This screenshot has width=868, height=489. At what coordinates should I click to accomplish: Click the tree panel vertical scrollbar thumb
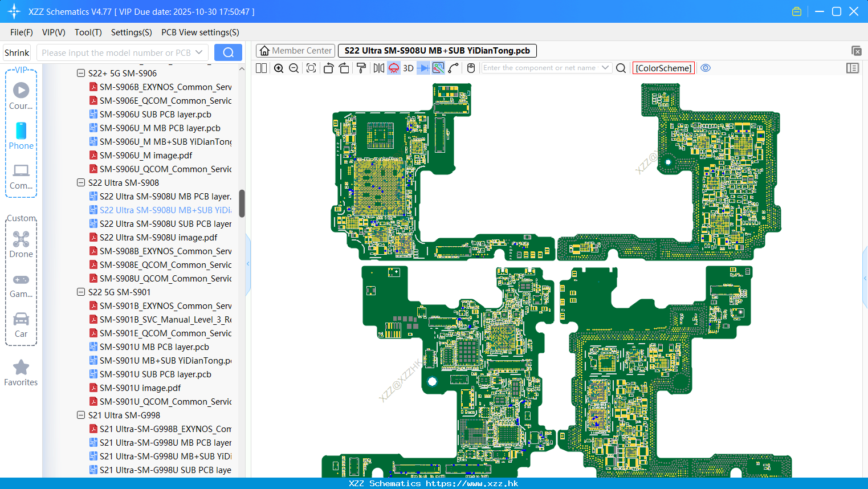[242, 203]
